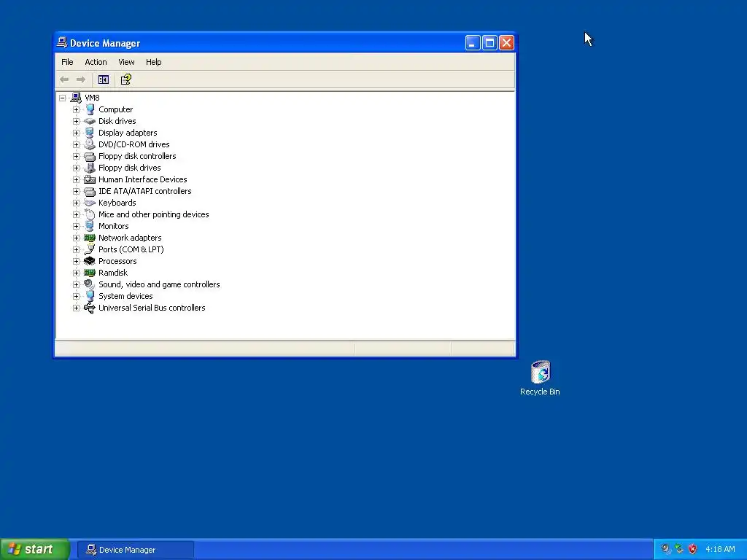Close the Device Manager window

point(507,43)
